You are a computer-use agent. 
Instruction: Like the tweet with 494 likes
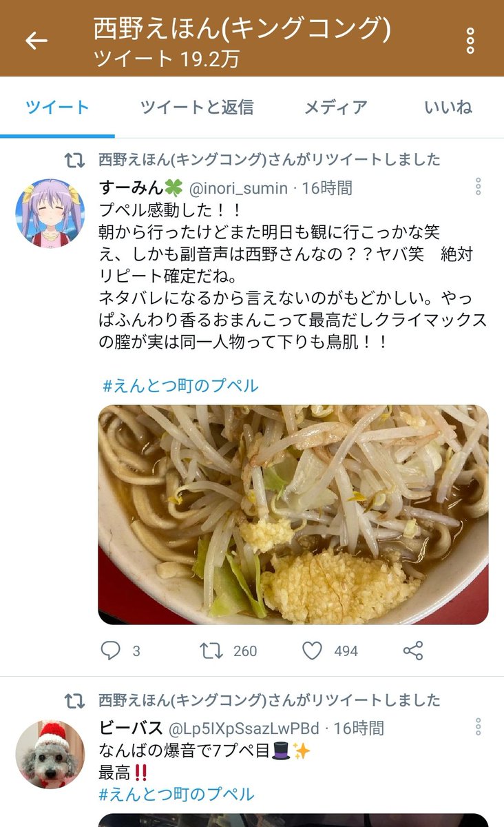(313, 651)
